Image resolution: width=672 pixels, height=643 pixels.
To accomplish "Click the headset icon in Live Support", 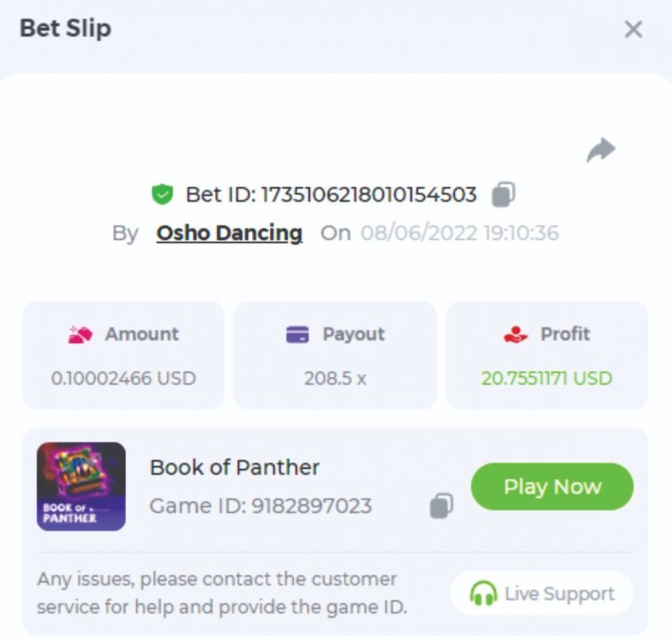I will pyautogui.click(x=483, y=593).
